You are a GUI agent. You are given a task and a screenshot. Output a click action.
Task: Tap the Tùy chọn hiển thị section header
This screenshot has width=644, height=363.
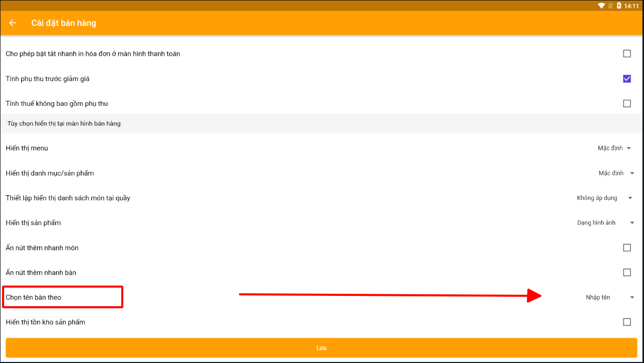click(64, 123)
